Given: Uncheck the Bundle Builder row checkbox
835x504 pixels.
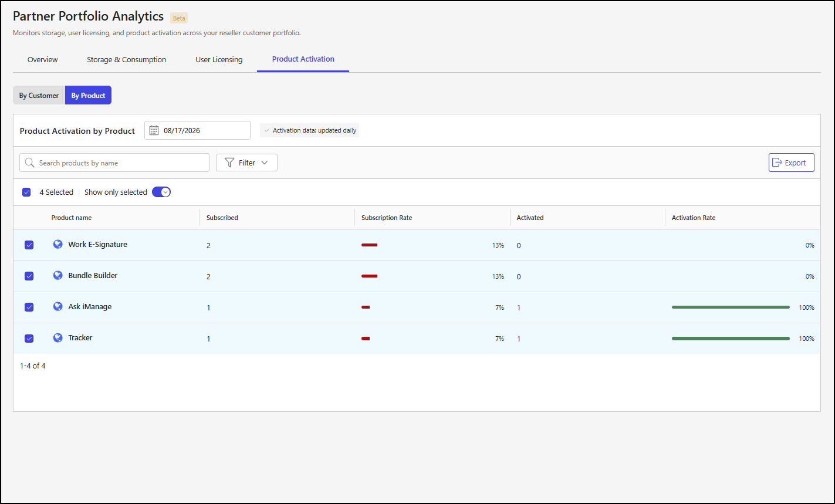Looking at the screenshot, I should point(29,276).
